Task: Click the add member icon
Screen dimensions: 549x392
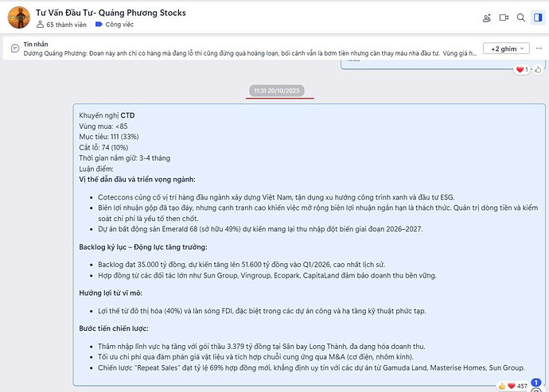Action: pos(487,17)
